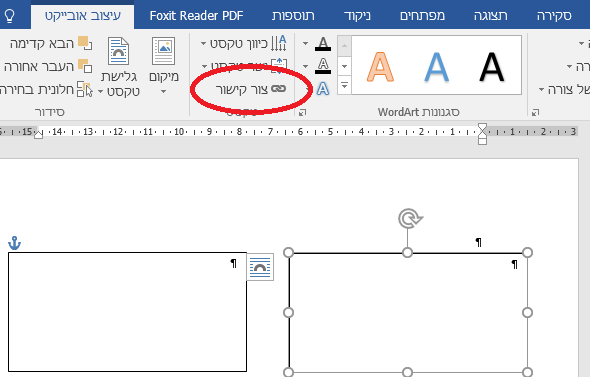590x383 pixels.
Task: Click the text fill A icon
Action: [323, 44]
